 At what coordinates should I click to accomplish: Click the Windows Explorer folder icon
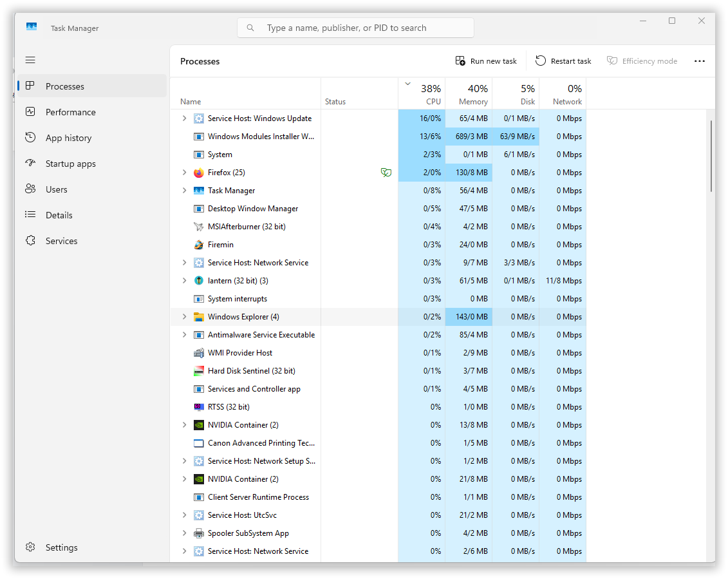[199, 317]
